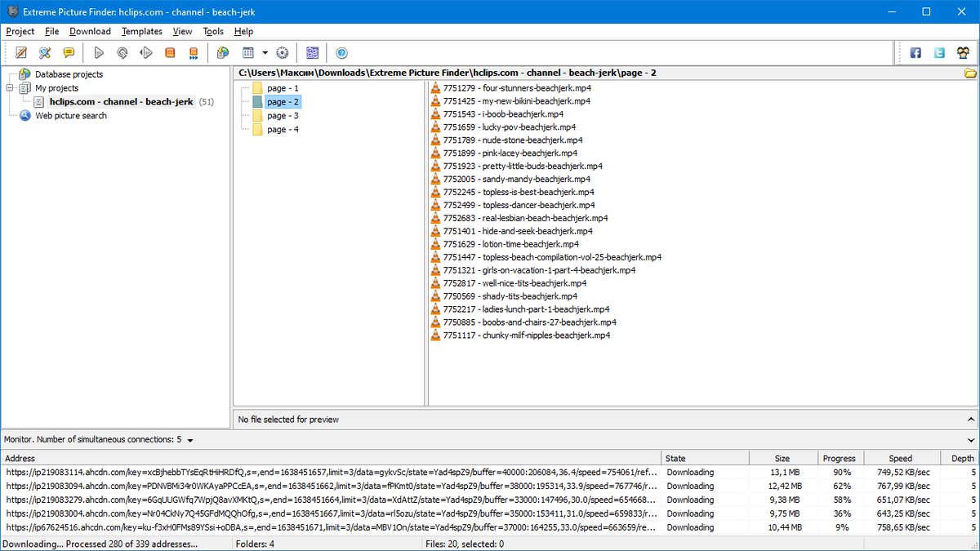
Task: Click the community people icon
Action: [963, 53]
